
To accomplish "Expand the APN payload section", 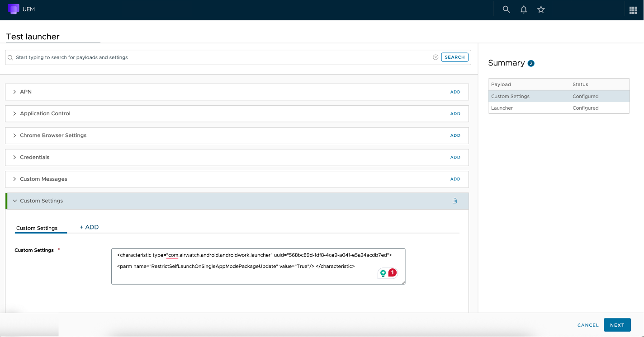I will pyautogui.click(x=15, y=92).
